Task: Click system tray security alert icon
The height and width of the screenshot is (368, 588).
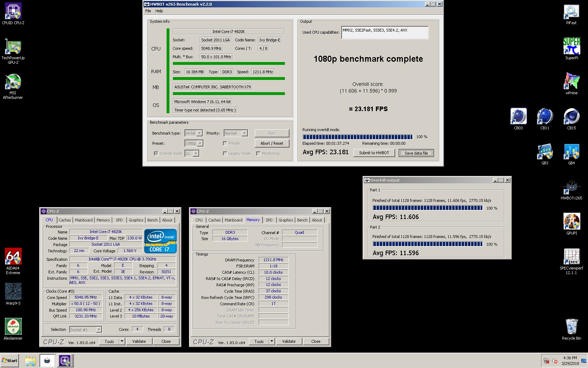Action: click(546, 361)
